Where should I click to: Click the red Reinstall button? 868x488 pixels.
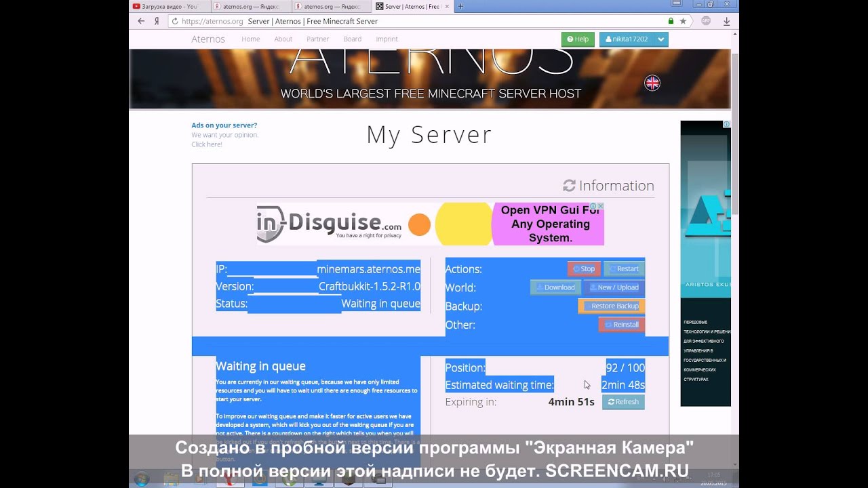click(621, 325)
